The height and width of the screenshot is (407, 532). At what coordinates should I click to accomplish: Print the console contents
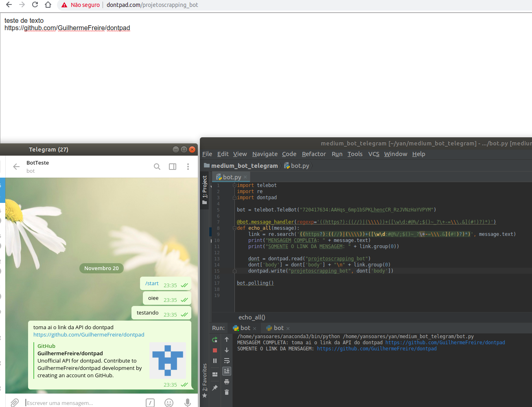[x=227, y=381]
